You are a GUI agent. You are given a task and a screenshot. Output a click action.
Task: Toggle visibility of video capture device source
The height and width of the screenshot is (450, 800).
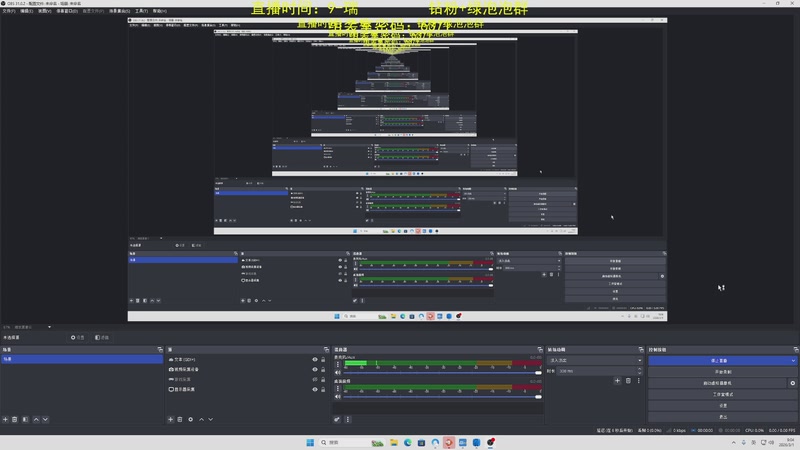coord(315,369)
